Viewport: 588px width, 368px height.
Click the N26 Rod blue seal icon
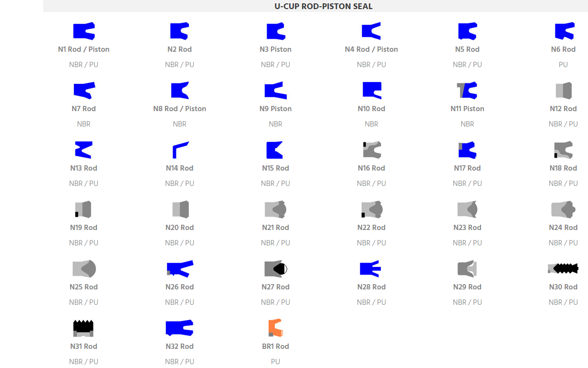point(180,269)
